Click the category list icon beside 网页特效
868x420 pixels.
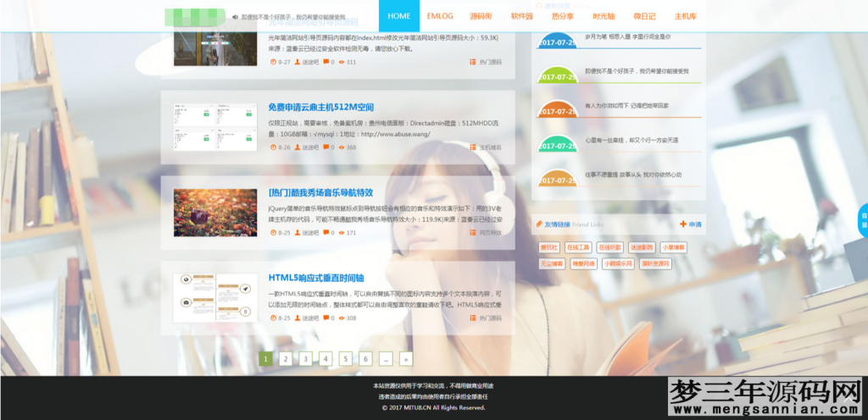(x=473, y=233)
